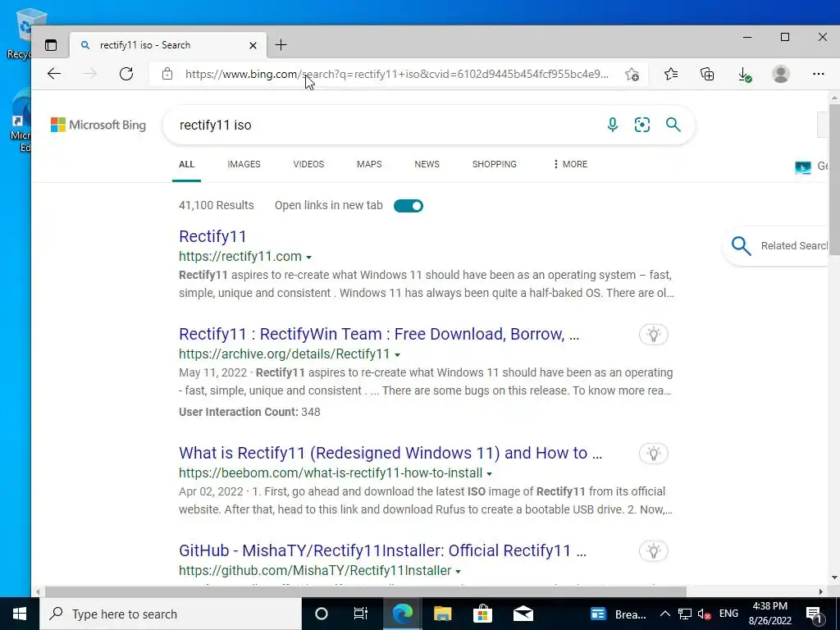Open Edge Settings and more menu
This screenshot has height=630, width=840.
tap(818, 74)
